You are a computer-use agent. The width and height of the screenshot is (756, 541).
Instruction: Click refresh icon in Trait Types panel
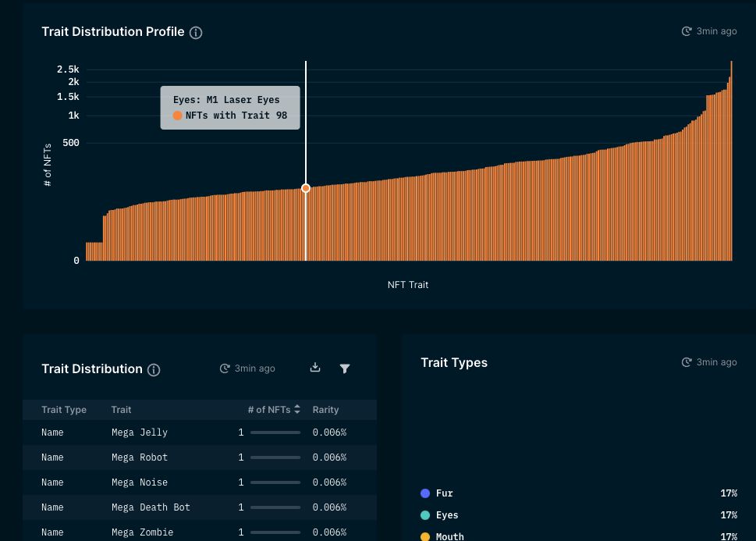687,362
